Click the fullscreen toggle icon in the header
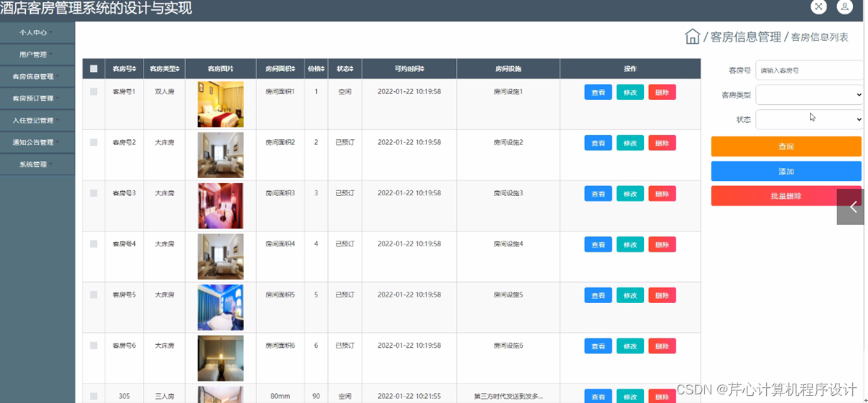This screenshot has height=403, width=868. pos(818,7)
